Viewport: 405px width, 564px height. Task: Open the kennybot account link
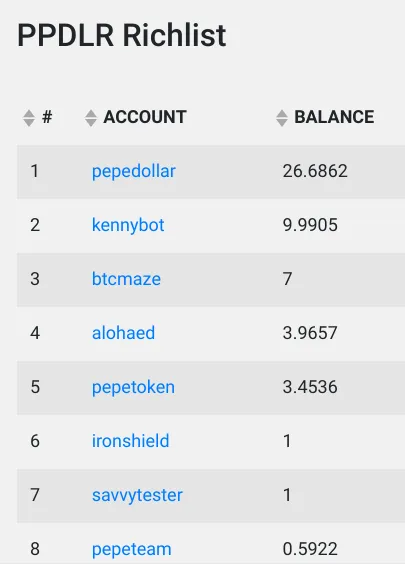point(128,225)
